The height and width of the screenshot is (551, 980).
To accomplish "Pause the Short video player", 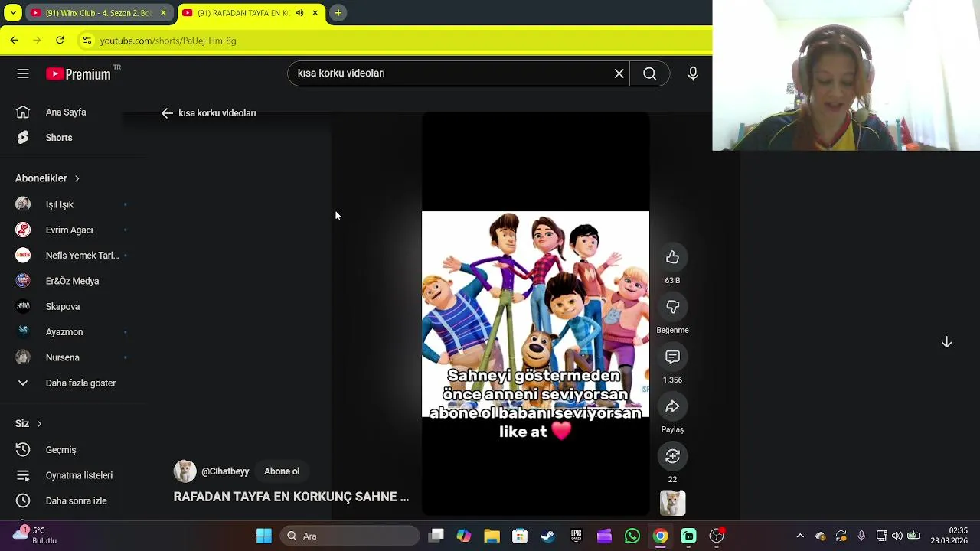I will 535,314.
